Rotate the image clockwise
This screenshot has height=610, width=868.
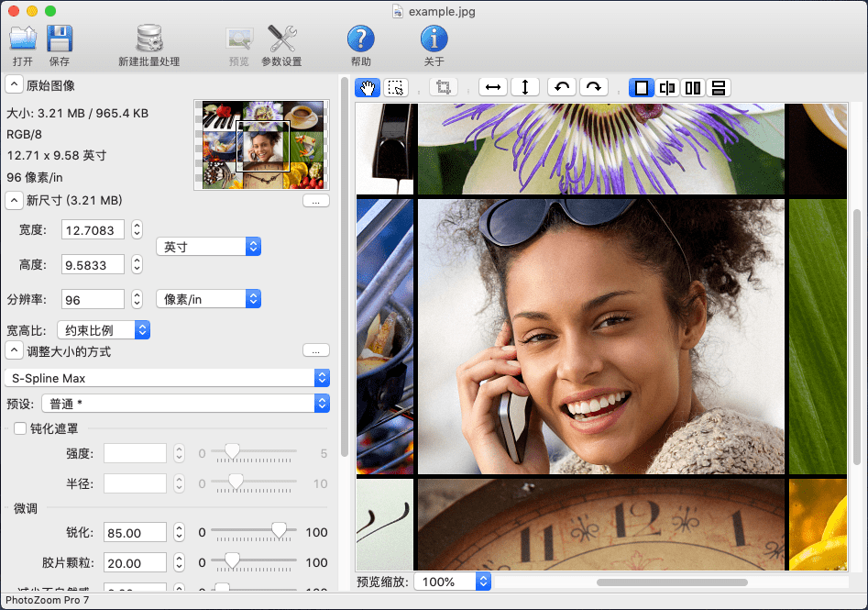click(x=593, y=87)
